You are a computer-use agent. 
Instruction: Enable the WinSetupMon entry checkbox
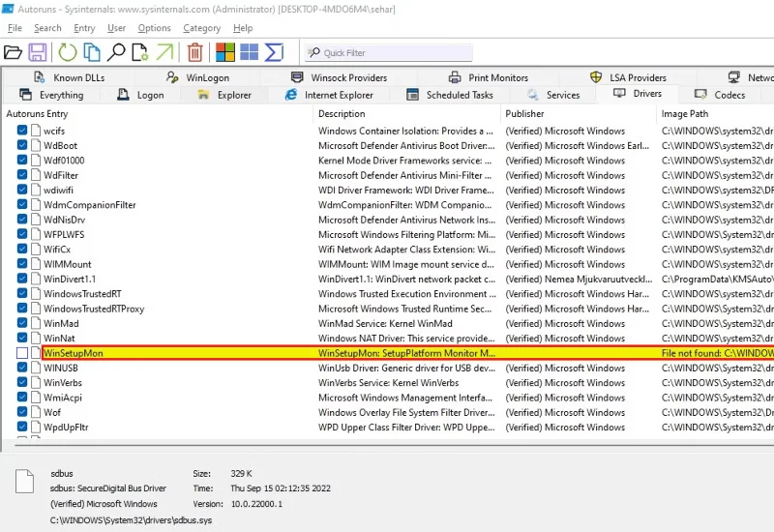22,353
